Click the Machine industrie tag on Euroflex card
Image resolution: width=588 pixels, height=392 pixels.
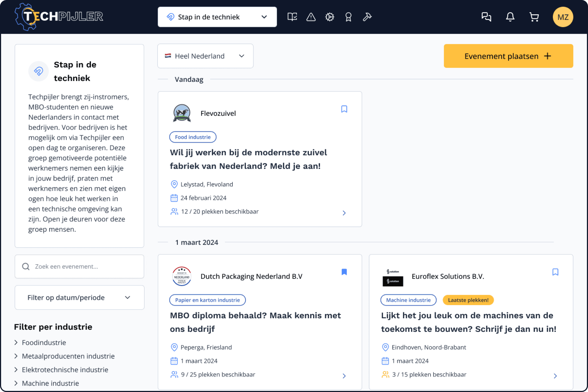coord(408,300)
